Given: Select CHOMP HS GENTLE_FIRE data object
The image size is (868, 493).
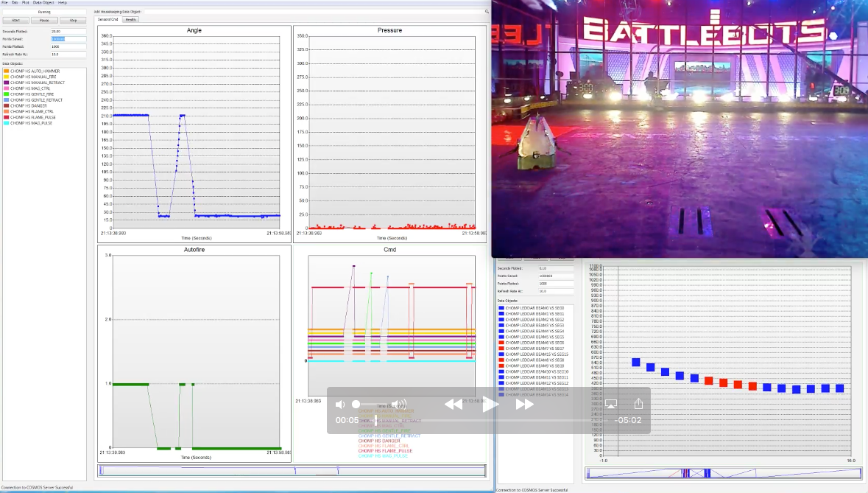Looking at the screenshot, I should point(29,94).
